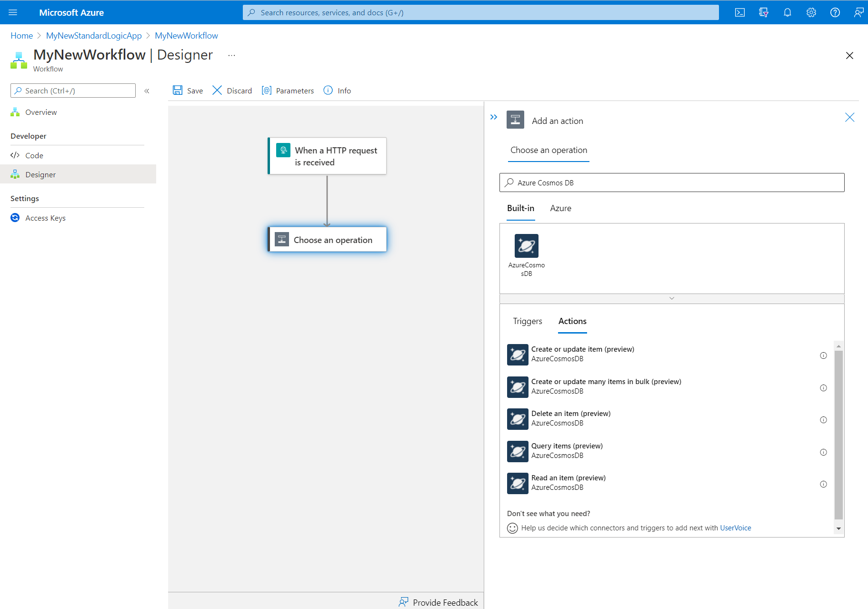Click info icon for Create or update many items

point(823,388)
